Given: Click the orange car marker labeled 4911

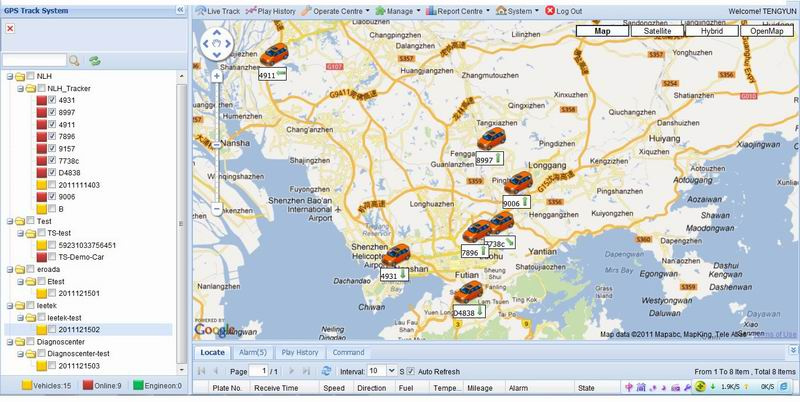Looking at the screenshot, I should (x=274, y=54).
